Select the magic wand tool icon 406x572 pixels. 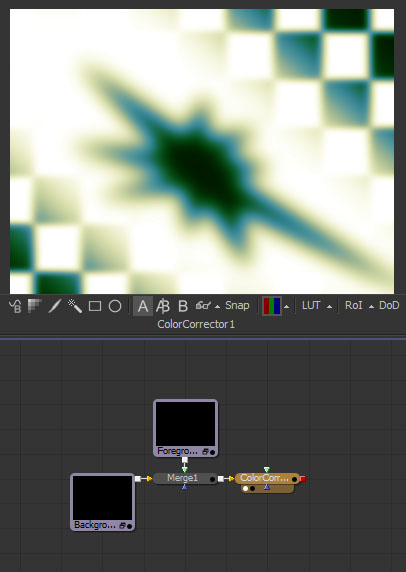click(75, 306)
